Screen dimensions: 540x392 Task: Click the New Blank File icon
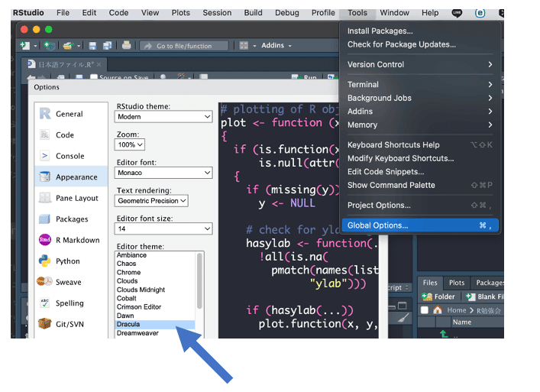(x=470, y=296)
